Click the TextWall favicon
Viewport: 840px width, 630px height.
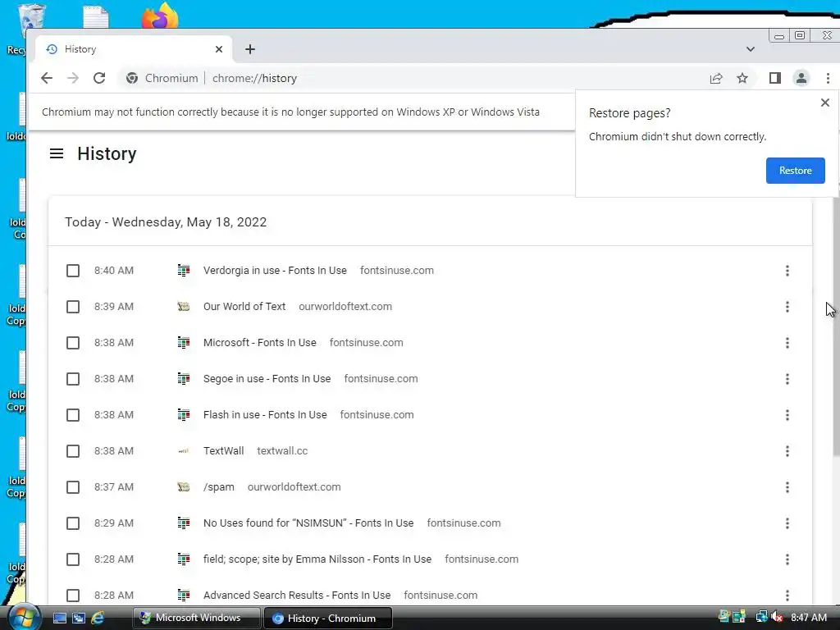click(184, 451)
